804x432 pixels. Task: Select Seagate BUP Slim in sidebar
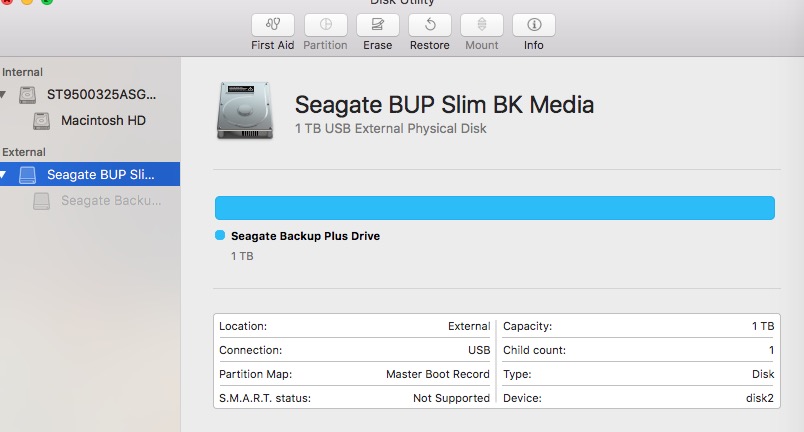point(101,175)
